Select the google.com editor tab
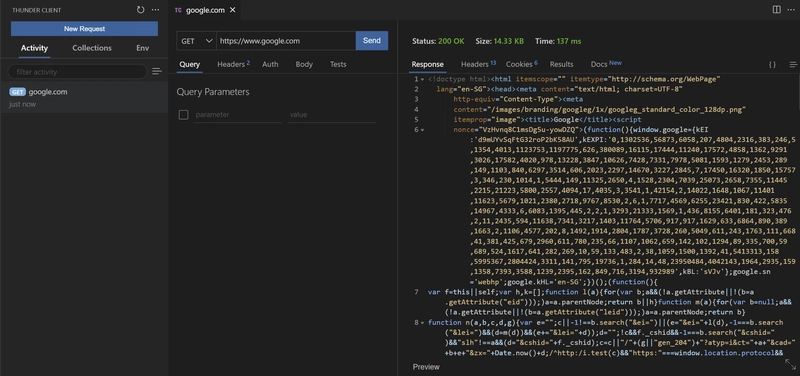The image size is (800, 376). (205, 10)
